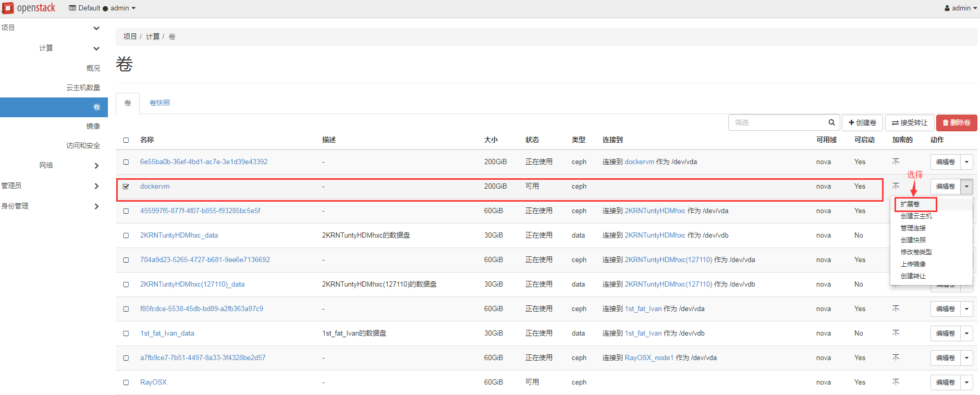Image resolution: width=980 pixels, height=395 pixels.
Task: Click the search magnifier icon in filter box
Action: 831,122
